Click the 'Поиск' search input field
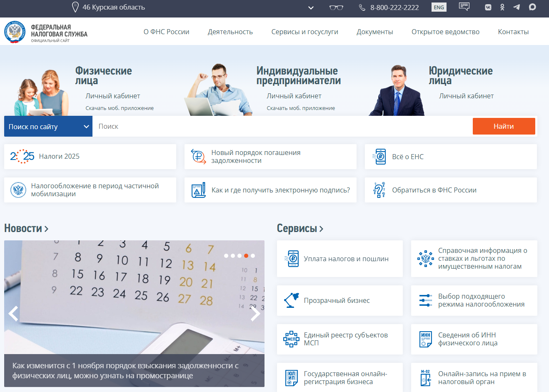549x392 pixels. click(282, 127)
